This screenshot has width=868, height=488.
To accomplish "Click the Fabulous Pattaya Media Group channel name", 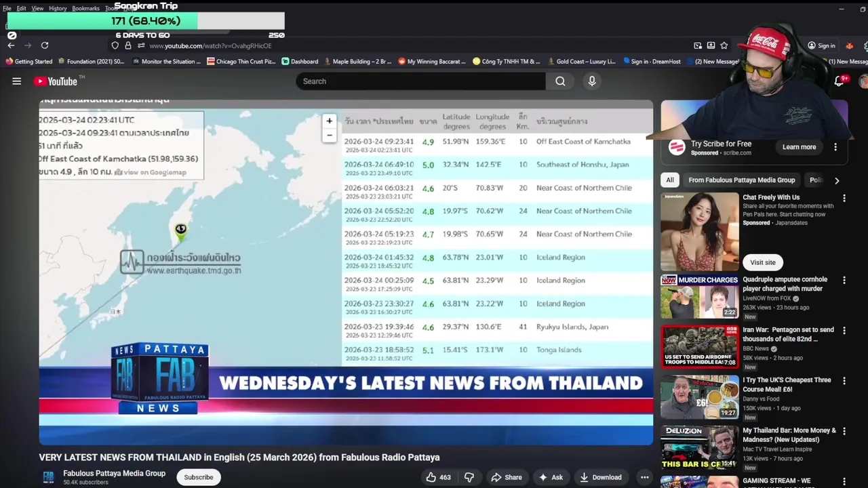I will point(114,473).
